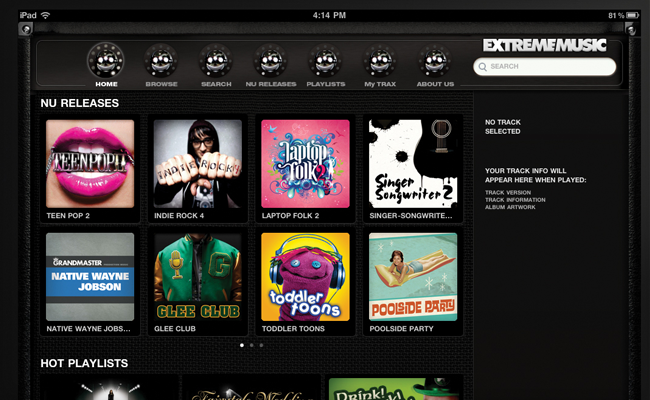650x400 pixels.
Task: Open the Glee Club album cover
Action: [x=198, y=277]
